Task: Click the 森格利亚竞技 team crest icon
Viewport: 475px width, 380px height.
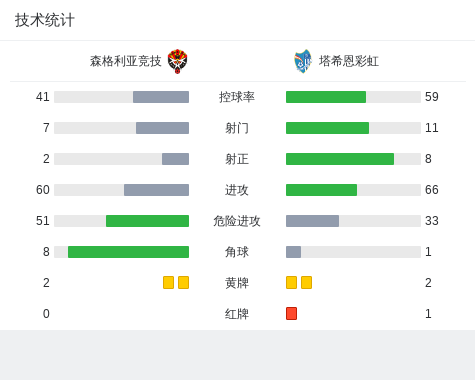Action: (177, 61)
